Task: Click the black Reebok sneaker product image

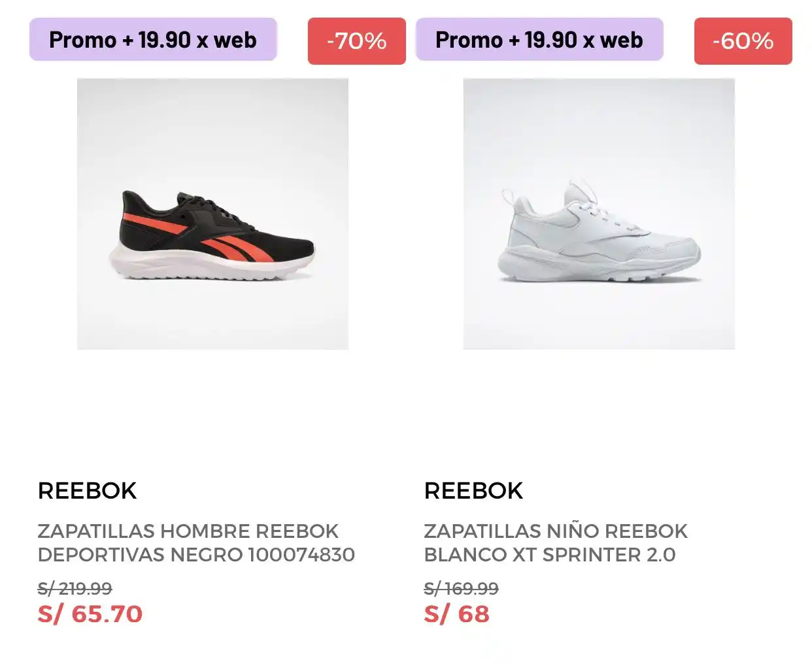Action: (x=212, y=214)
